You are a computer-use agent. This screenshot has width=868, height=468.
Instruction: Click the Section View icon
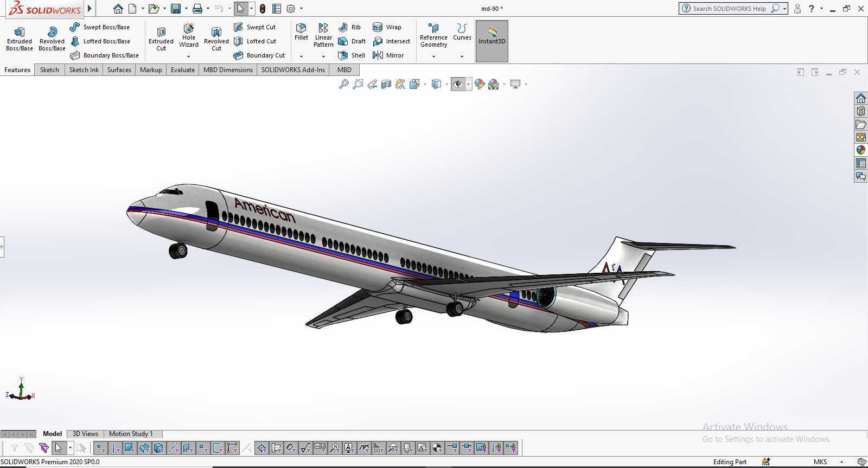[386, 84]
